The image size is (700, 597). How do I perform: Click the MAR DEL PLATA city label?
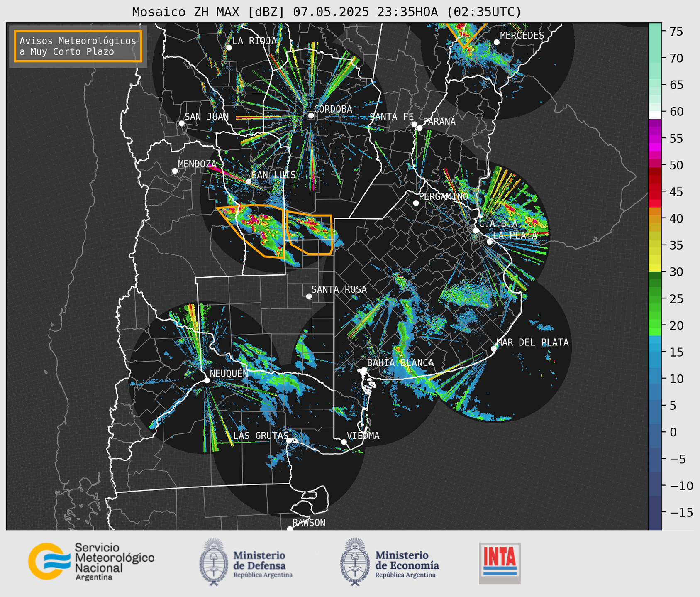532,342
